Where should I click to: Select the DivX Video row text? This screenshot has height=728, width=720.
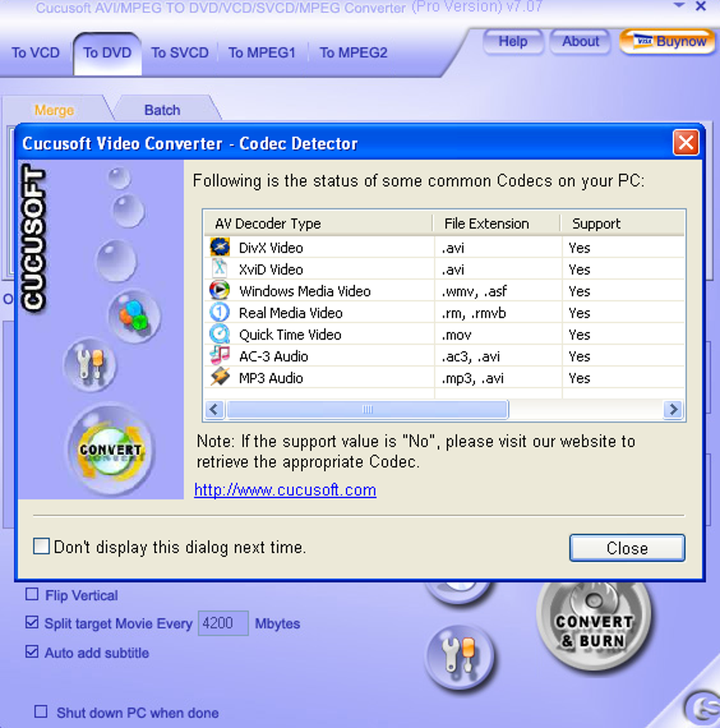coord(270,248)
